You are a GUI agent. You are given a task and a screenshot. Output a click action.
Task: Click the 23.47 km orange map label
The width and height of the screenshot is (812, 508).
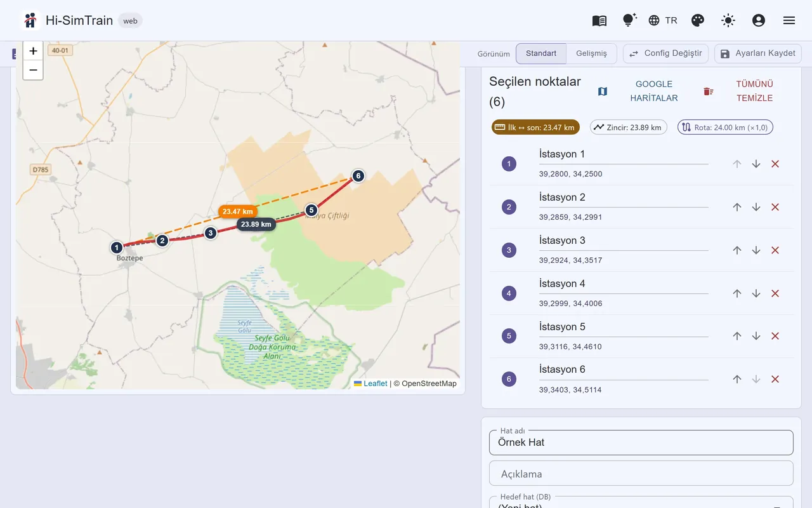pos(238,211)
